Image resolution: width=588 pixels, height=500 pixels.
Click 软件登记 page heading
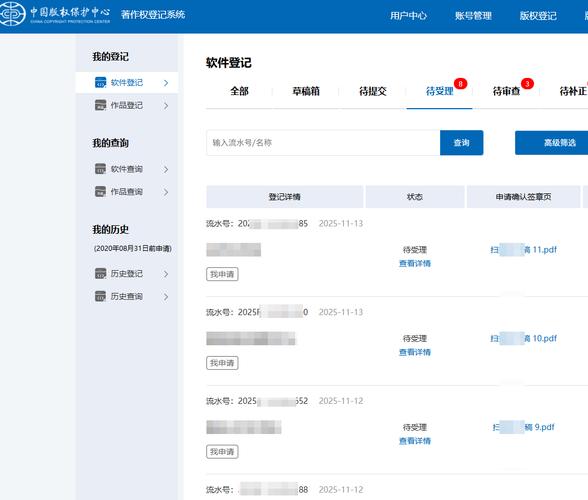point(228,63)
